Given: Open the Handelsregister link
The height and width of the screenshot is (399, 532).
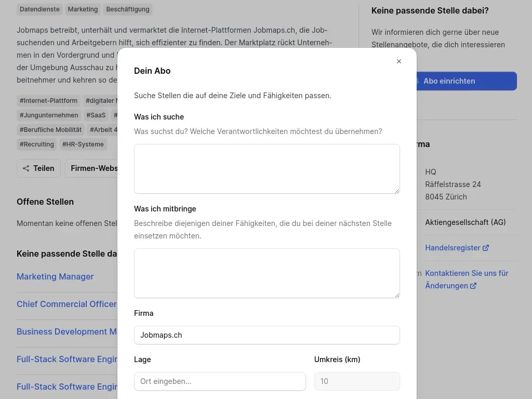Looking at the screenshot, I should click(x=453, y=248).
